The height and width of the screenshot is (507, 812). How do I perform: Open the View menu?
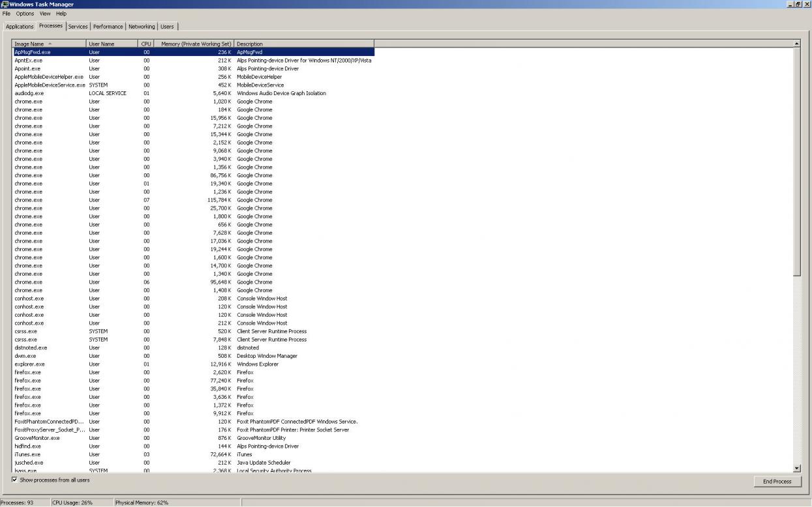coord(45,14)
